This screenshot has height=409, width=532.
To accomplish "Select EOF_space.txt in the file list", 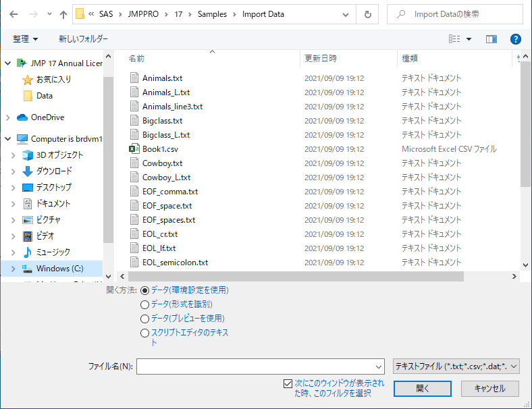I will [167, 206].
